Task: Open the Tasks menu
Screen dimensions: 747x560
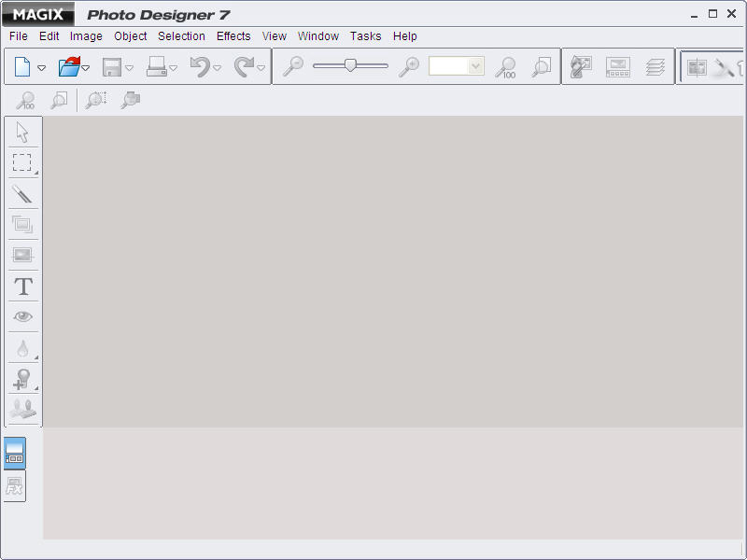Action: tap(365, 36)
